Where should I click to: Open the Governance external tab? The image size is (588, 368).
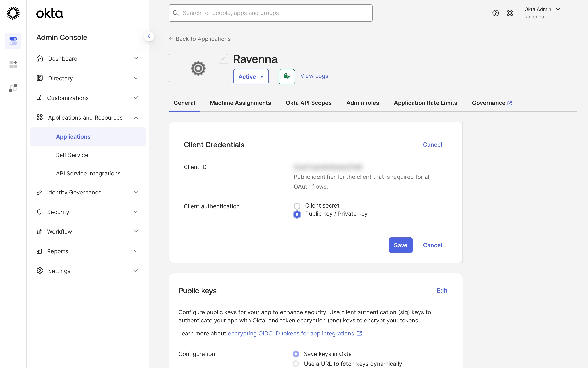(492, 103)
